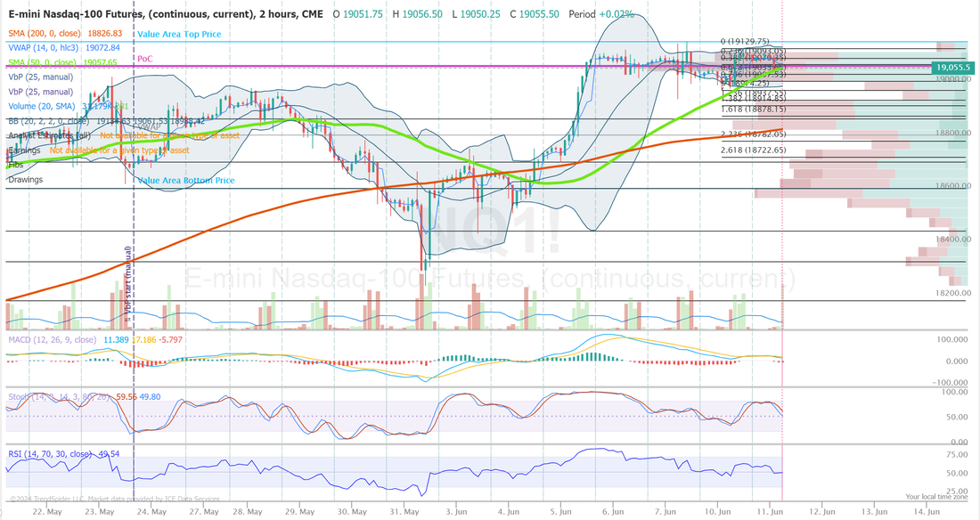Screen dimensions: 980x520
Task: Click the RSI value 49.54
Action: click(x=109, y=454)
